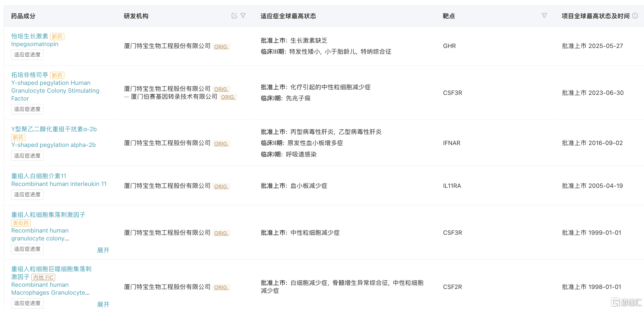Screen dimensions: 644x309
Task: Open the Inpegsomatropin link
Action: 35,44
